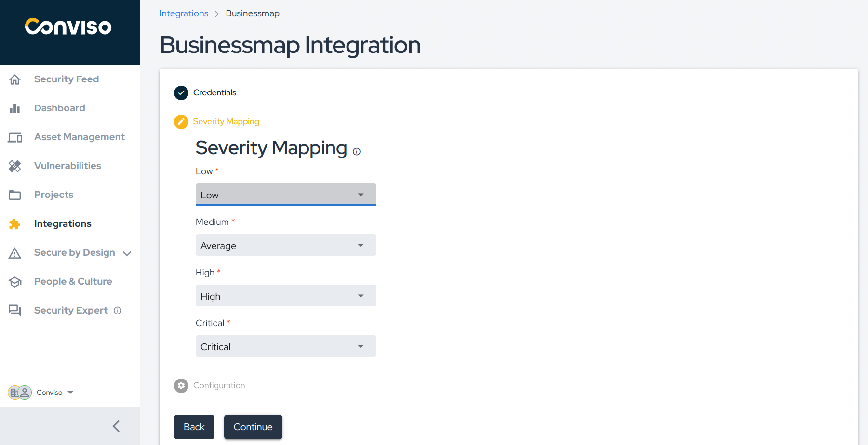Click the Configuration gear step icon
This screenshot has width=868, height=445.
tap(181, 385)
